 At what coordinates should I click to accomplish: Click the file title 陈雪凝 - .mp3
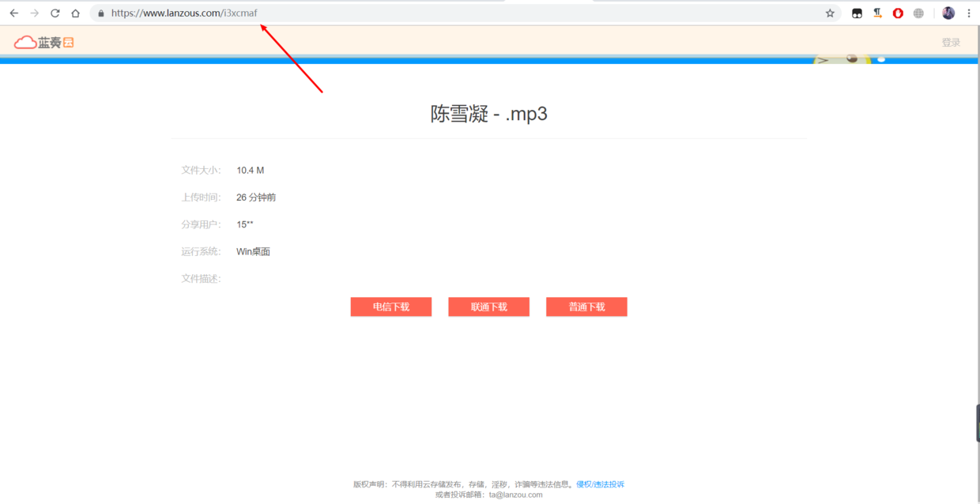tap(489, 114)
